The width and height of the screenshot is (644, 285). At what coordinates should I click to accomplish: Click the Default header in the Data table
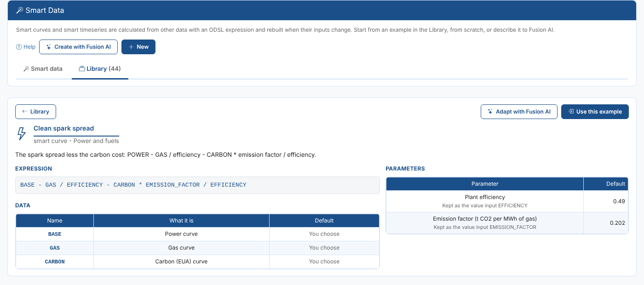[324, 221]
